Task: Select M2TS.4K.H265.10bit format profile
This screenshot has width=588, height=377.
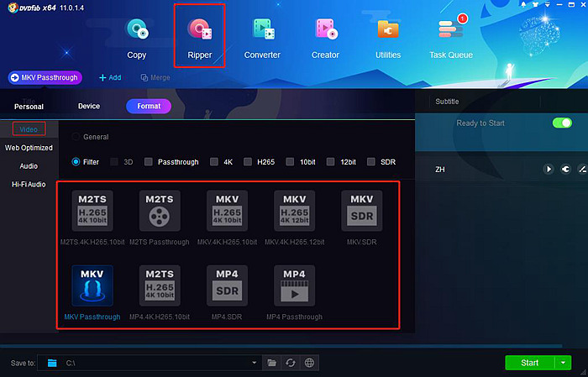Action: click(92, 218)
